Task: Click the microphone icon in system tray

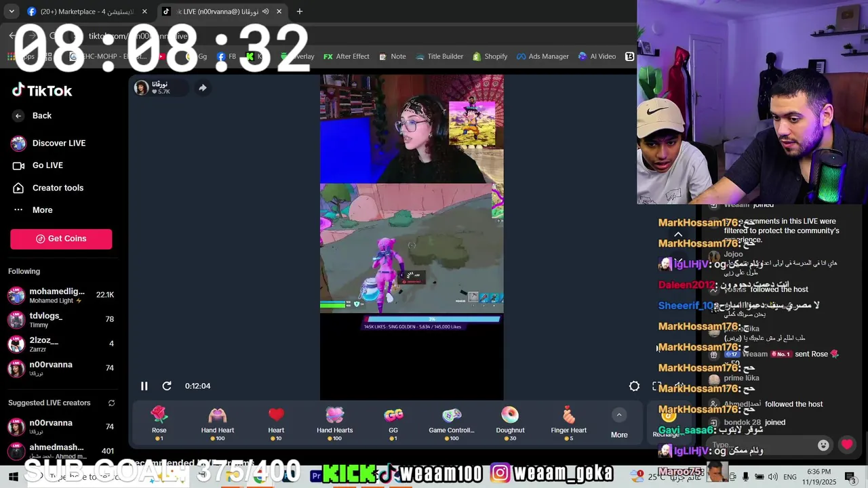Action: point(745,476)
